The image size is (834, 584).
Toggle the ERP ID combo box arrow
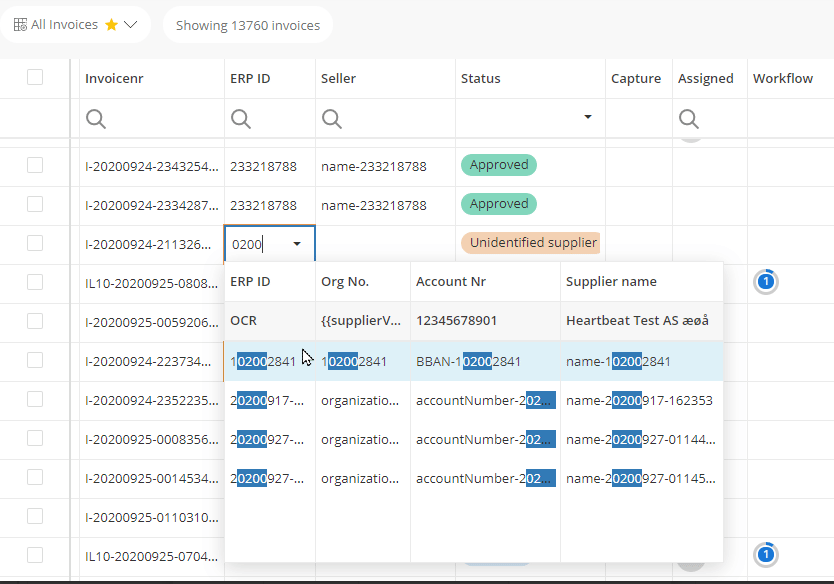pos(297,243)
